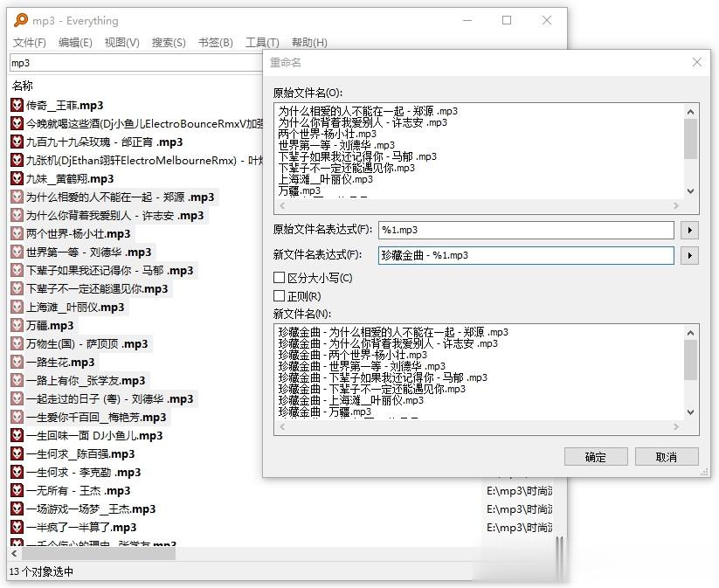Screen dimensions: 719x588
Task: Click file icon of 万物生(国) - 萨顶顶 .mp3
Action: [x=17, y=343]
